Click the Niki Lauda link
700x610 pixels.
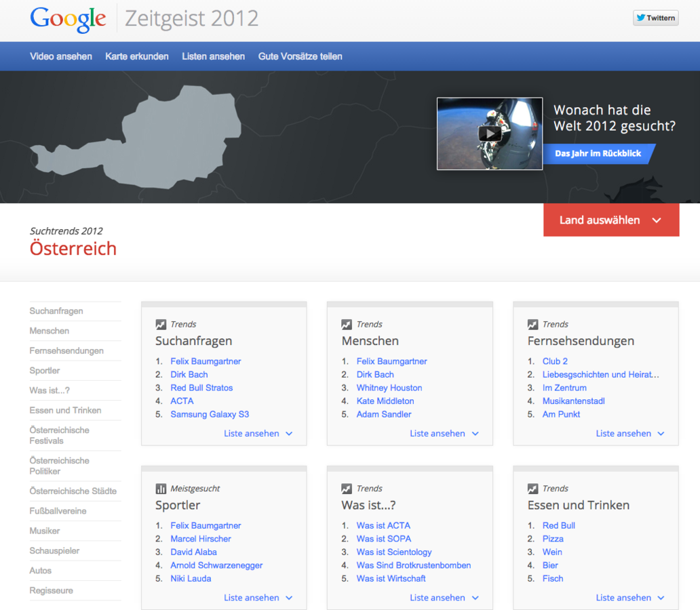[191, 578]
